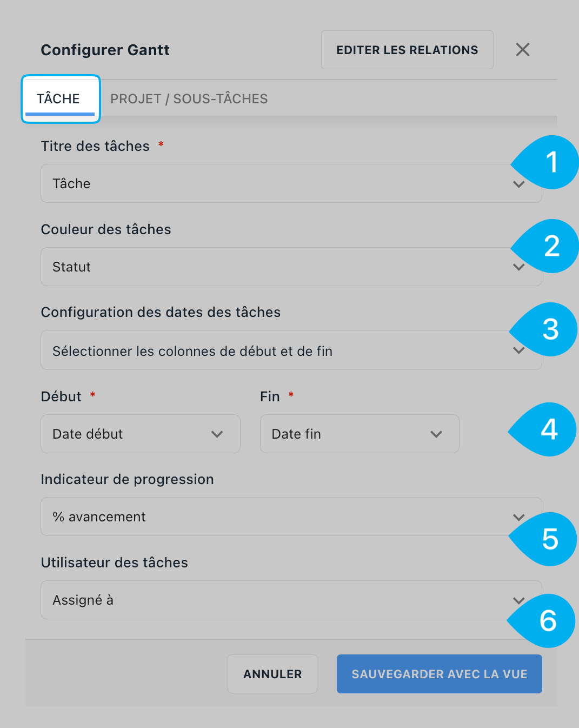Click SAUVEGARDER AVEC LA VUE button
The image size is (579, 728).
point(440,674)
